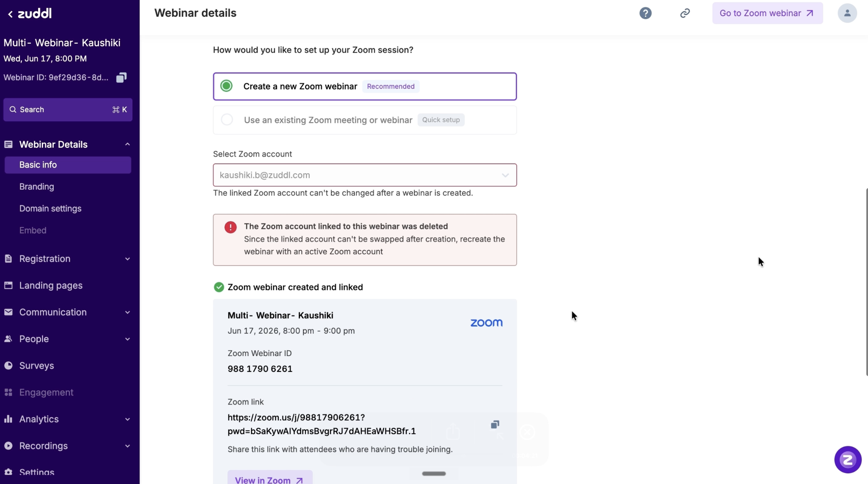Select Use an existing Zoom meeting radio
868x484 pixels.
(227, 120)
